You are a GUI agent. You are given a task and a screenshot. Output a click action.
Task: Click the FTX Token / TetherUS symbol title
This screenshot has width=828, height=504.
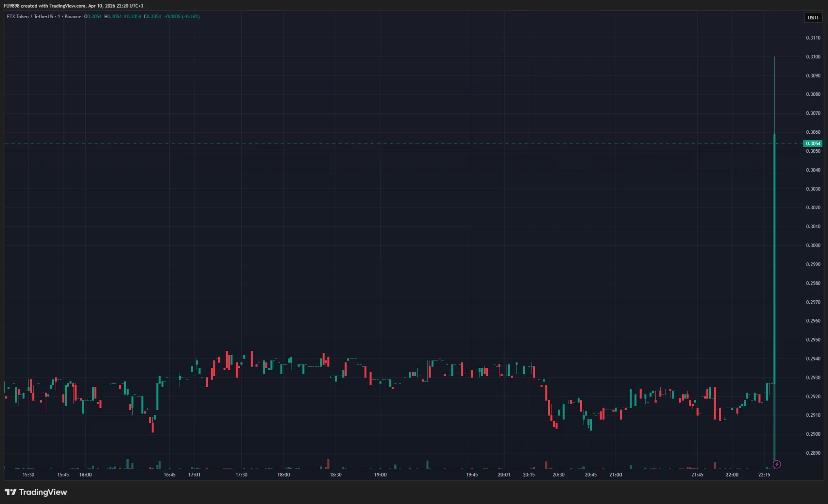click(x=30, y=17)
